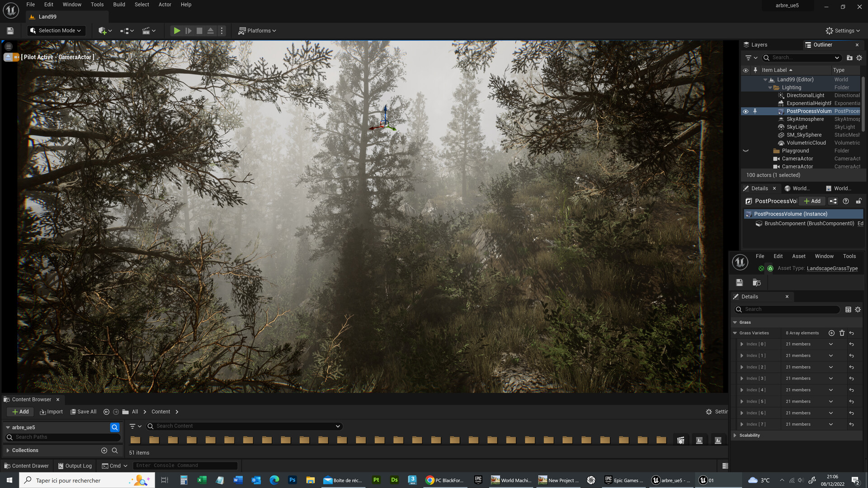Toggle visibility eye of PostProcessVolume
The height and width of the screenshot is (488, 868).
pos(745,111)
